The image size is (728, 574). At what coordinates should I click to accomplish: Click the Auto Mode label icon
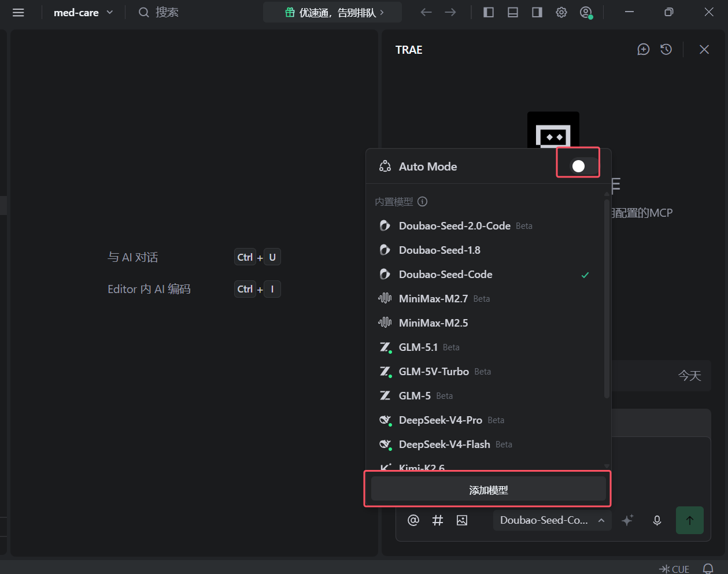tap(385, 166)
